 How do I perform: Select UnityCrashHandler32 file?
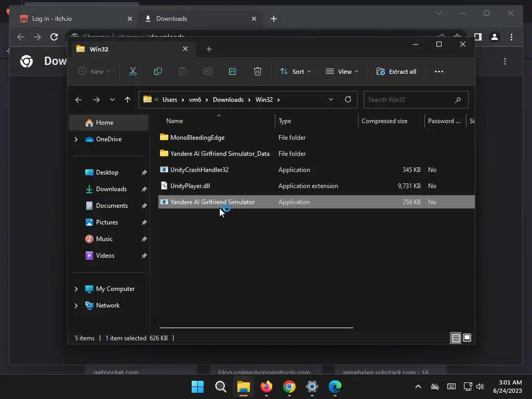[316, 170]
